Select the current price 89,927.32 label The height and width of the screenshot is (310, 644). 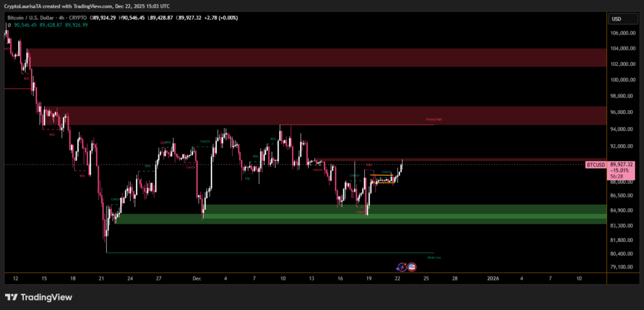pyautogui.click(x=622, y=165)
